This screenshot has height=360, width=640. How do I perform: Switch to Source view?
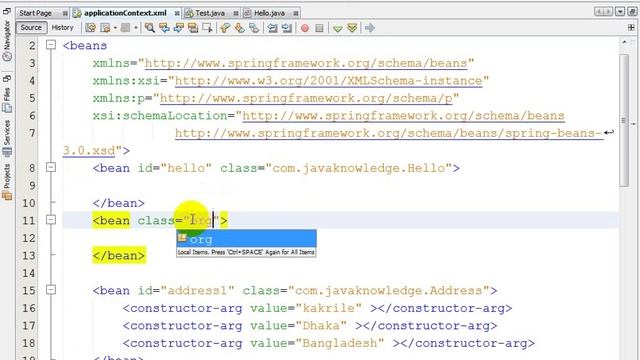point(31,27)
